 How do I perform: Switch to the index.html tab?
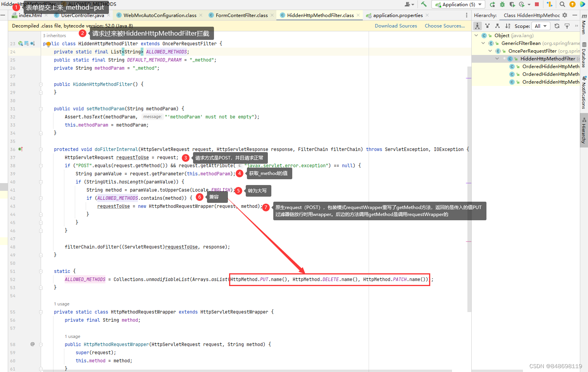click(x=31, y=15)
